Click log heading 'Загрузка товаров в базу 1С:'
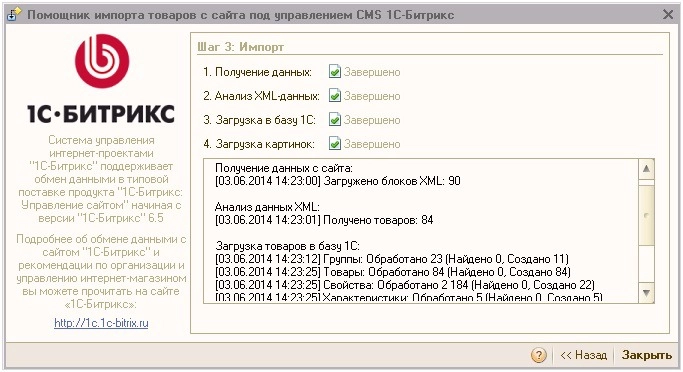The height and width of the screenshot is (372, 683). (x=287, y=246)
